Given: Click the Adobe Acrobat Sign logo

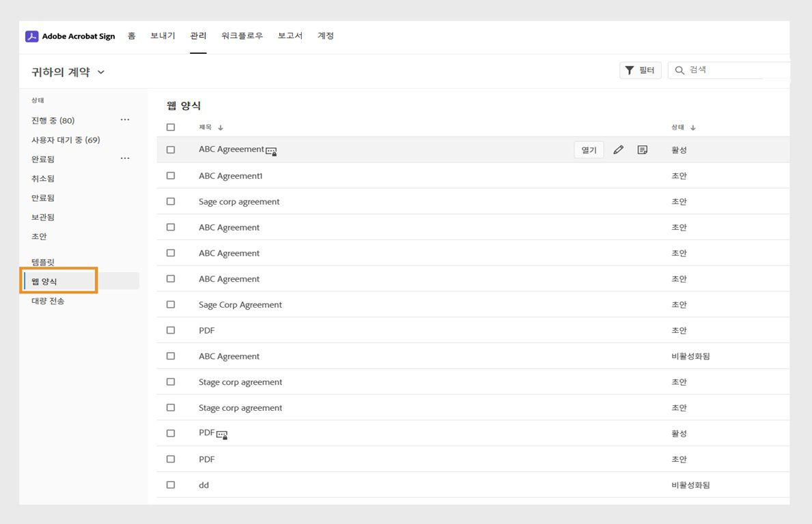Looking at the screenshot, I should pyautogui.click(x=71, y=36).
